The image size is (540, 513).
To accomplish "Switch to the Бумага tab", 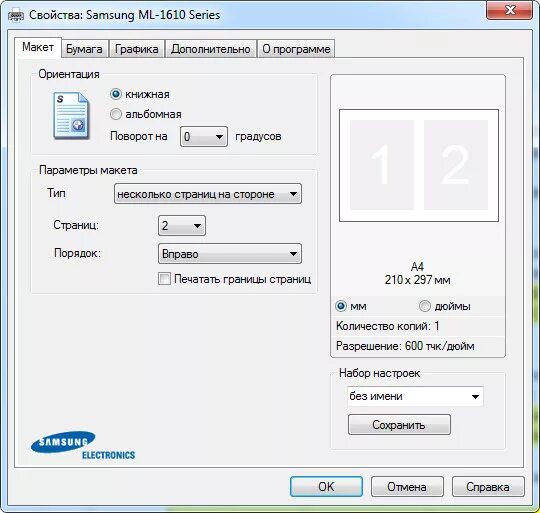I will [84, 49].
